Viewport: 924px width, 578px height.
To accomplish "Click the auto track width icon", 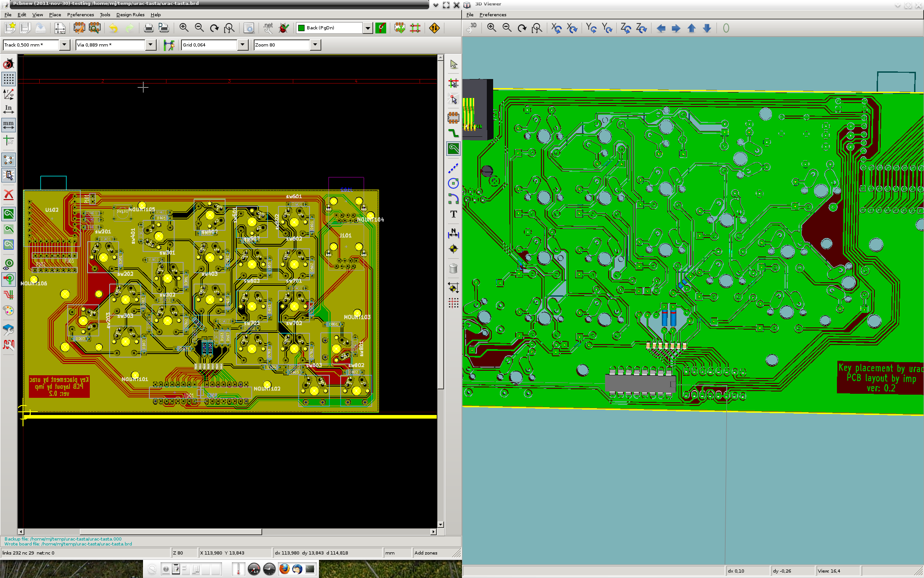I will pos(169,45).
